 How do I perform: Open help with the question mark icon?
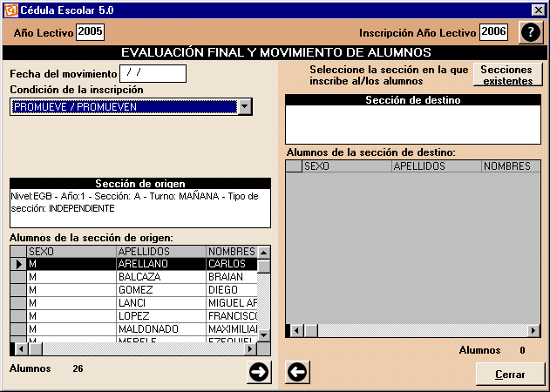coord(531,32)
